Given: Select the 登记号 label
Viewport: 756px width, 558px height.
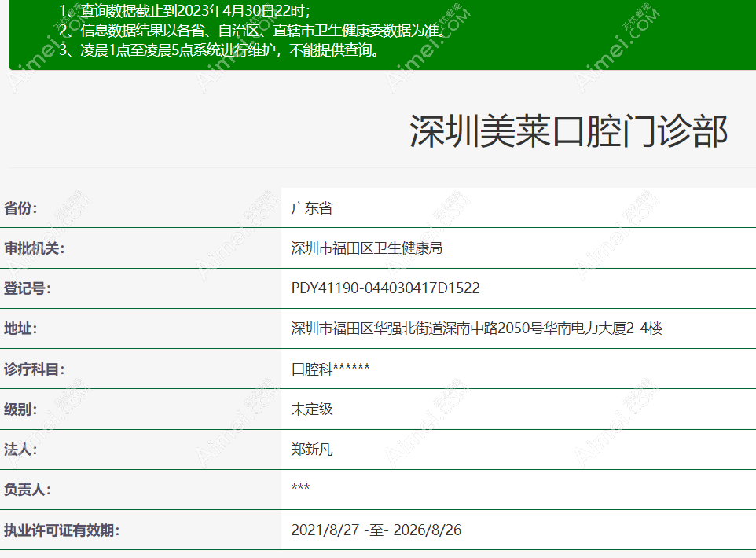Looking at the screenshot, I should tap(27, 288).
